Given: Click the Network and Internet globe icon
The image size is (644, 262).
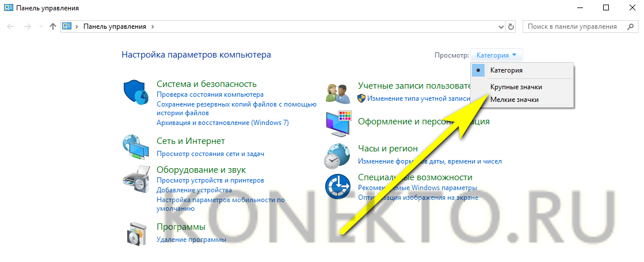Looking at the screenshot, I should [x=136, y=146].
